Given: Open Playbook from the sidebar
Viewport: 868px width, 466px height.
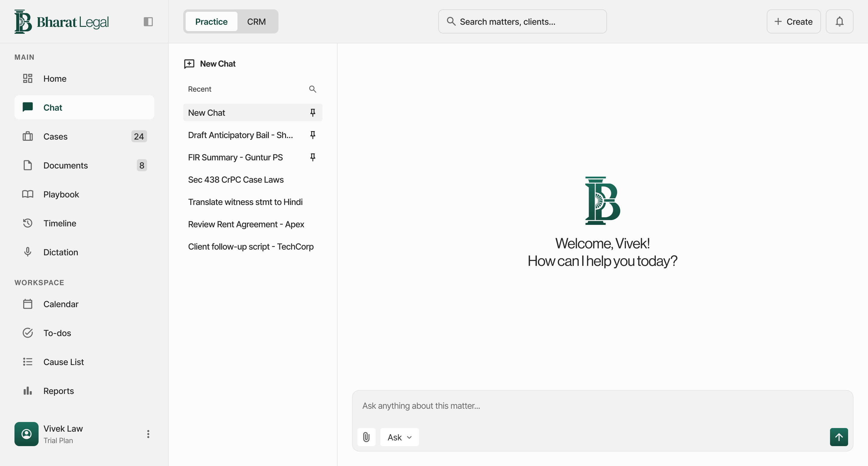Looking at the screenshot, I should 84,194.
